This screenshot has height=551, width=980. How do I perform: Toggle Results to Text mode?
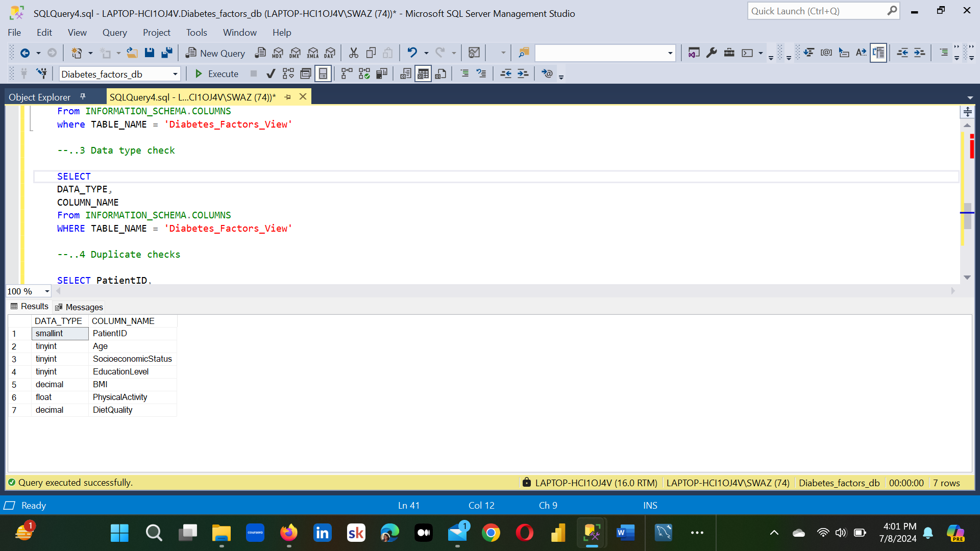click(x=406, y=74)
